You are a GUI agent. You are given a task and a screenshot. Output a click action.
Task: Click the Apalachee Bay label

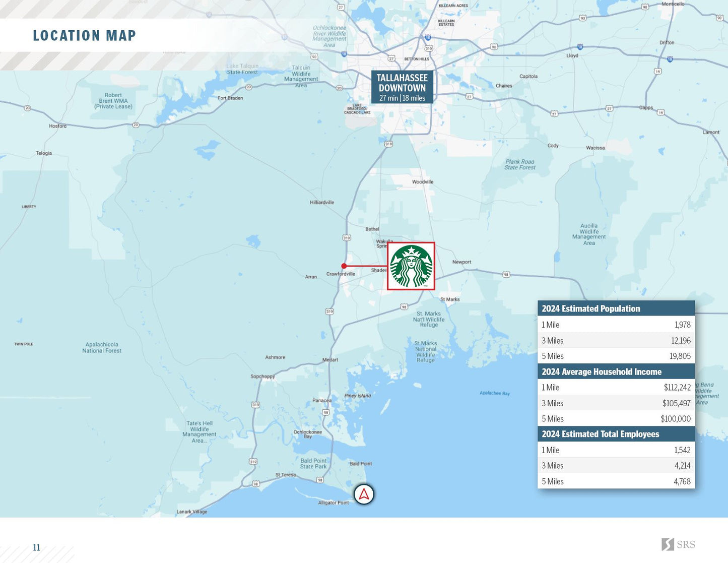click(x=495, y=393)
